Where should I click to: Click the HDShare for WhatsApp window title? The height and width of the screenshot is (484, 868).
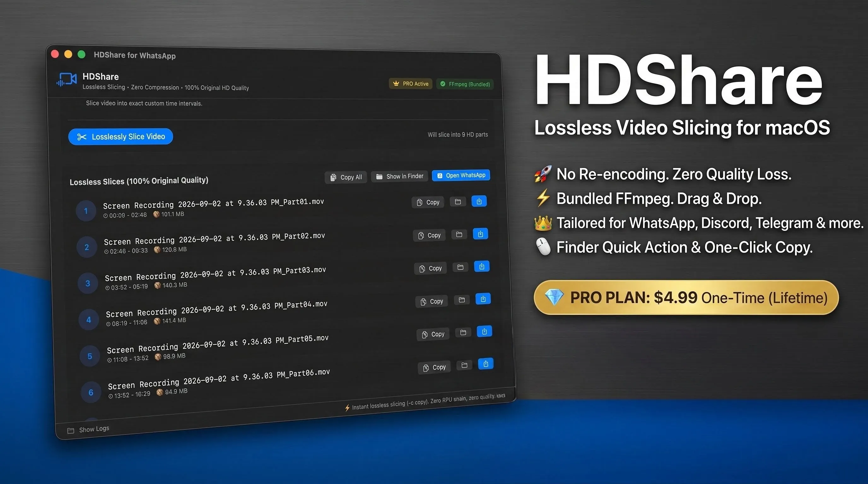[x=135, y=55]
